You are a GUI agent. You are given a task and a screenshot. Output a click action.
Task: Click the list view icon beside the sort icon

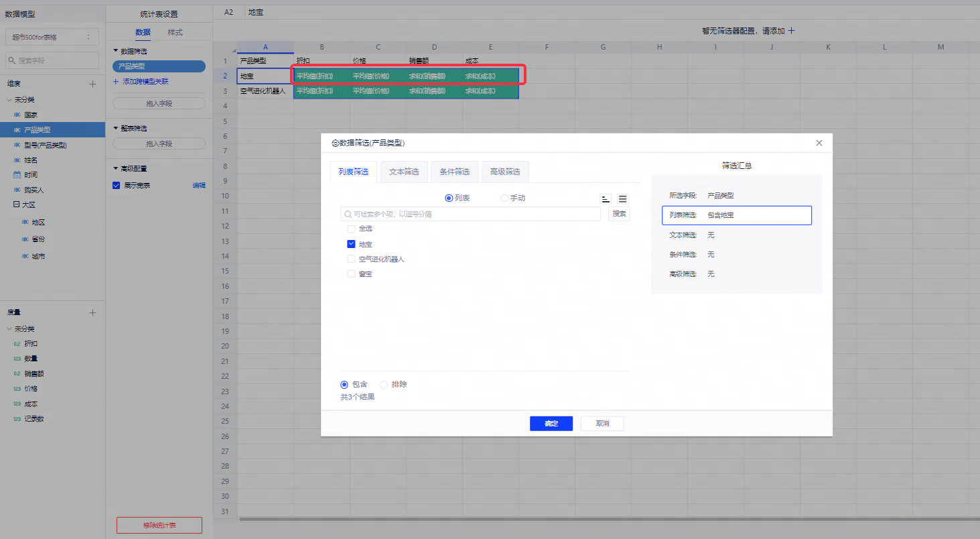tap(623, 199)
